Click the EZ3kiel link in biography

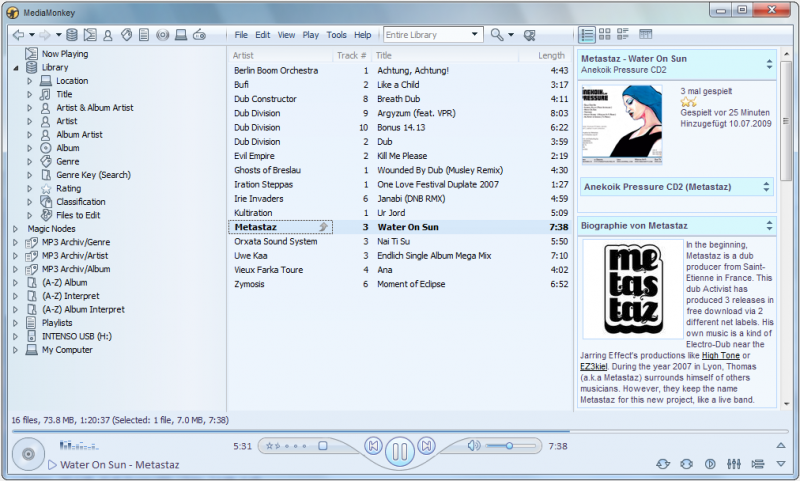pos(594,367)
